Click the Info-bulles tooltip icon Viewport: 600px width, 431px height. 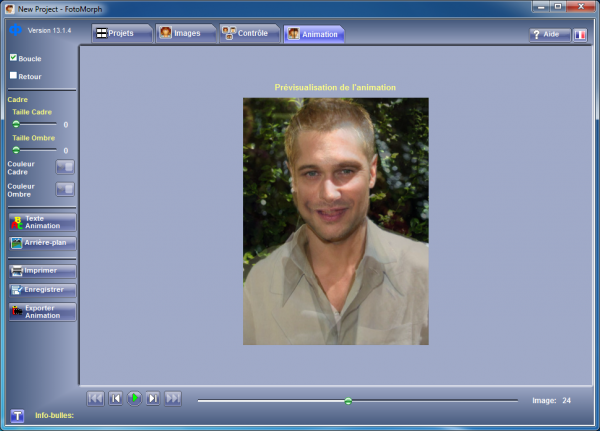click(17, 415)
